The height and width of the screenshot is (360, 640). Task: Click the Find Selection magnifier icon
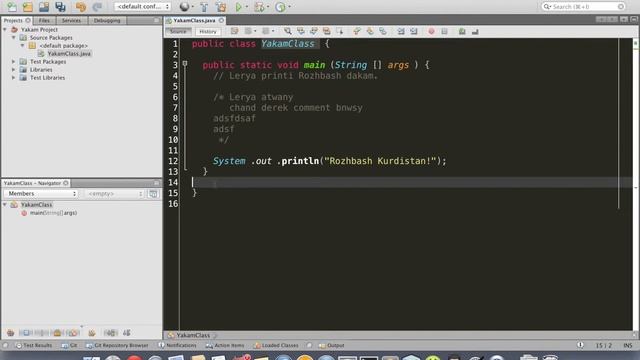tap(288, 31)
